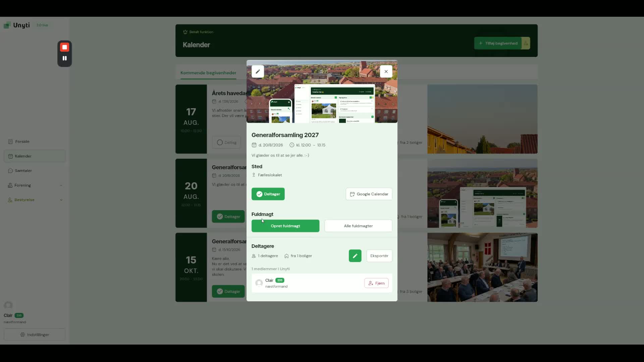This screenshot has height=362, width=644.
Task: Click the edit pencil icon on event image
Action: click(258, 71)
